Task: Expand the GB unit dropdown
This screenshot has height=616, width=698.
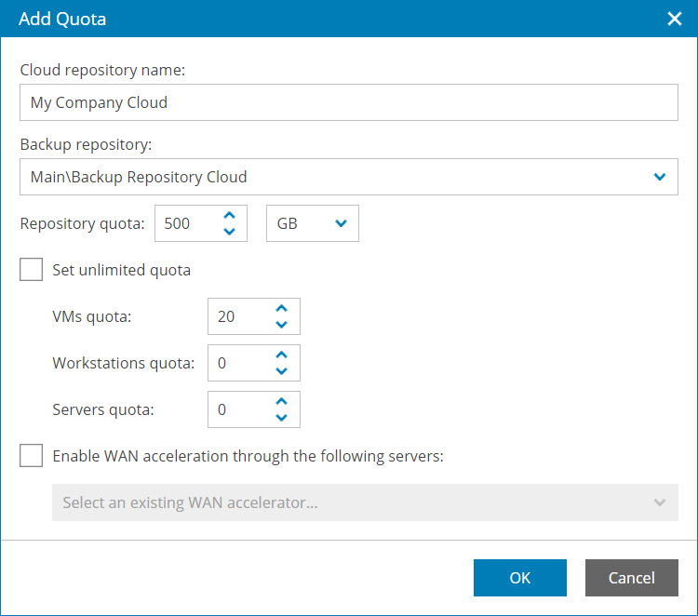Action: [313, 223]
